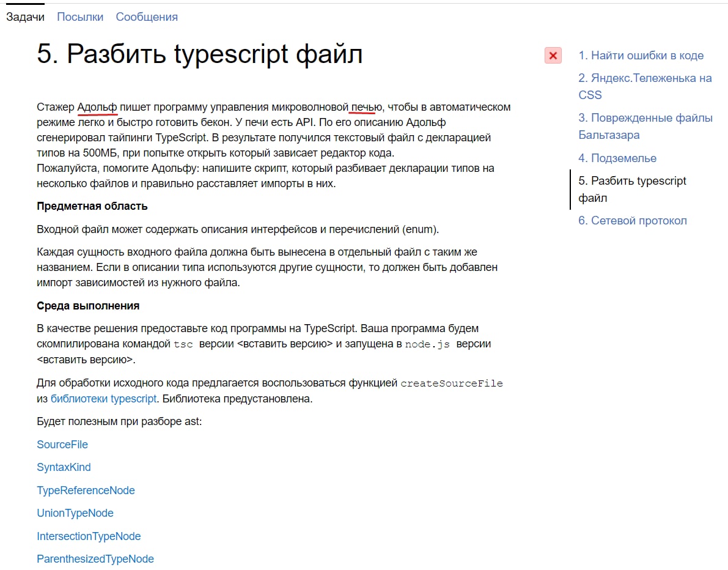Click the red X status icon

pos(553,56)
